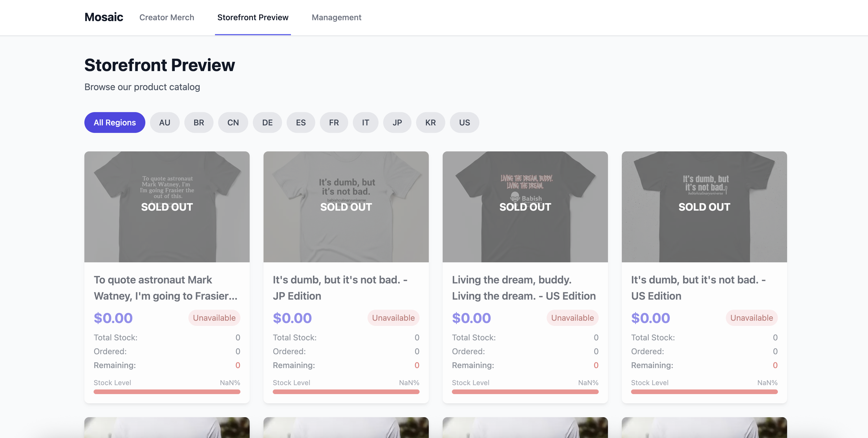The height and width of the screenshot is (438, 868).
Task: Select the JP region filter
Action: pos(397,122)
